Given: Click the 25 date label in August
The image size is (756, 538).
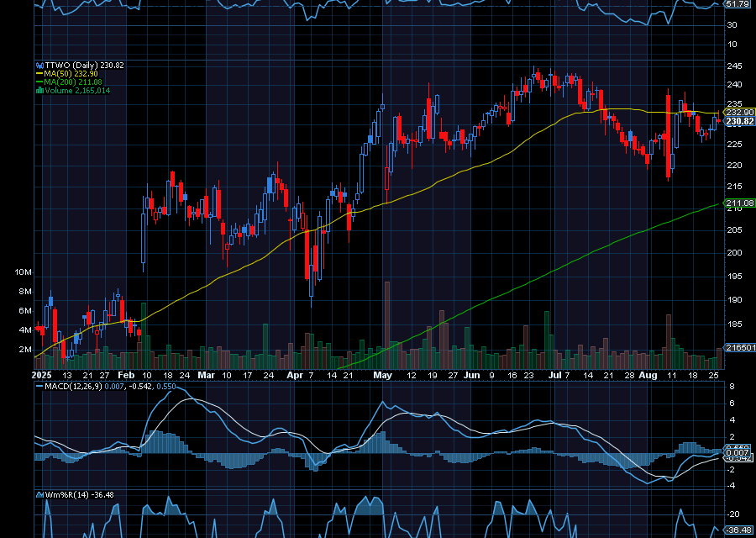Looking at the screenshot, I should (x=714, y=376).
